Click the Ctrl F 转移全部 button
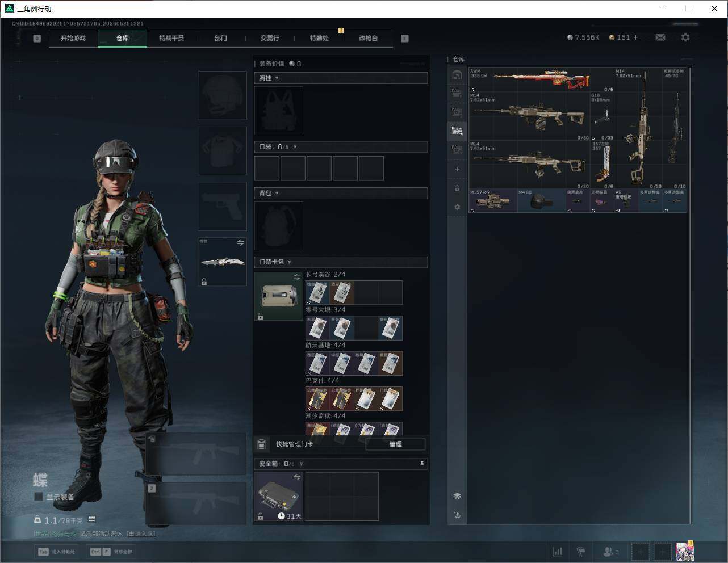728x563 pixels. pos(111,552)
